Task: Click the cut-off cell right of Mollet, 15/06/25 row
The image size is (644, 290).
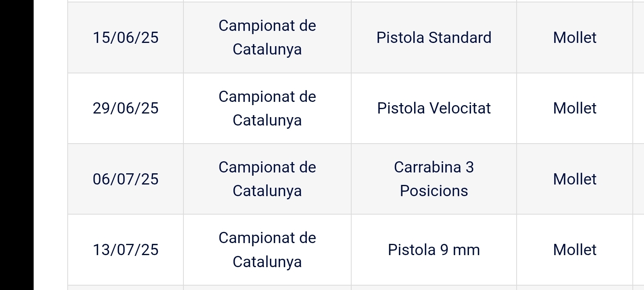Action: click(638, 38)
